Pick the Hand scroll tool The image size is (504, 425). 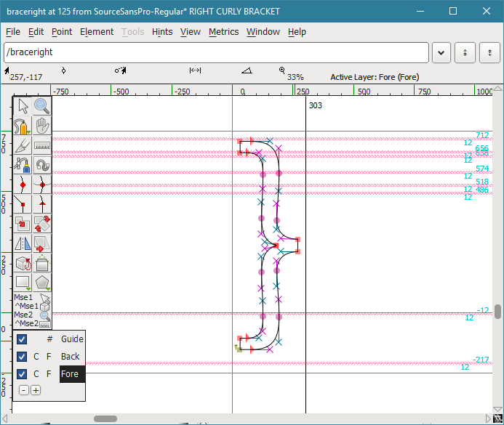(x=42, y=126)
